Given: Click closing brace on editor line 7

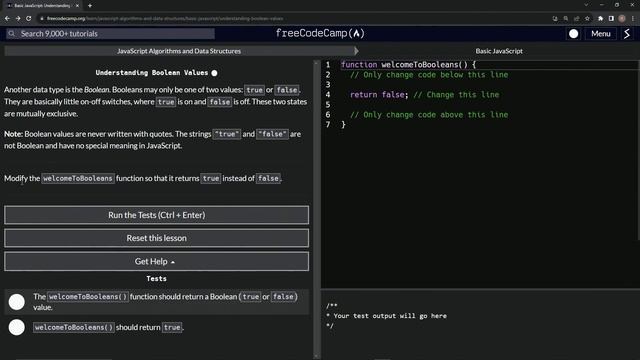Looking at the screenshot, I should 343,124.
